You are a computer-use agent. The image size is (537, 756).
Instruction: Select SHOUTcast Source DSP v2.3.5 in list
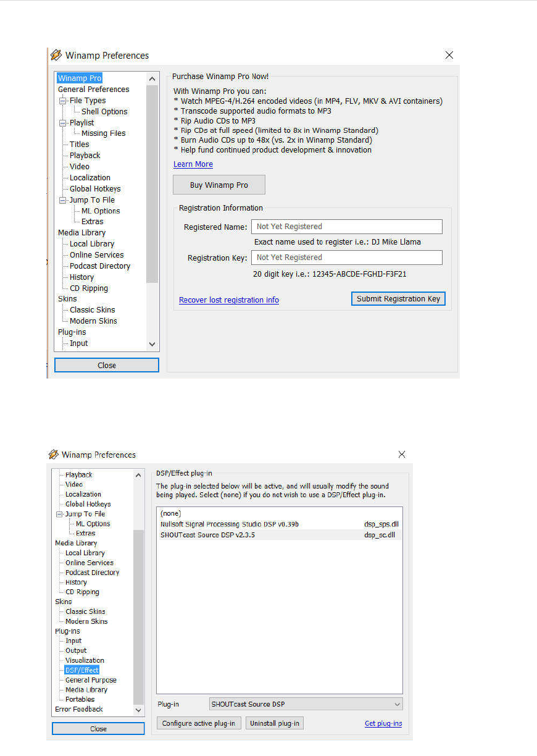(279, 535)
